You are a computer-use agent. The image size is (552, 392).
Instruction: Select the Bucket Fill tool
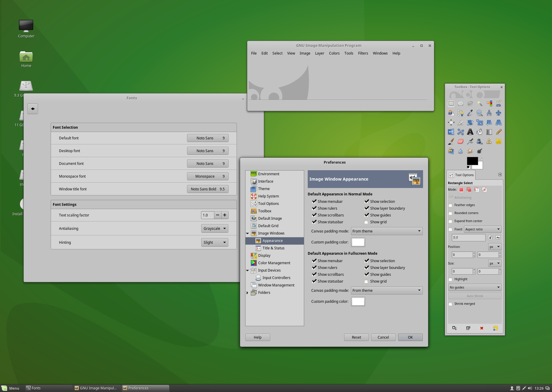point(480,132)
